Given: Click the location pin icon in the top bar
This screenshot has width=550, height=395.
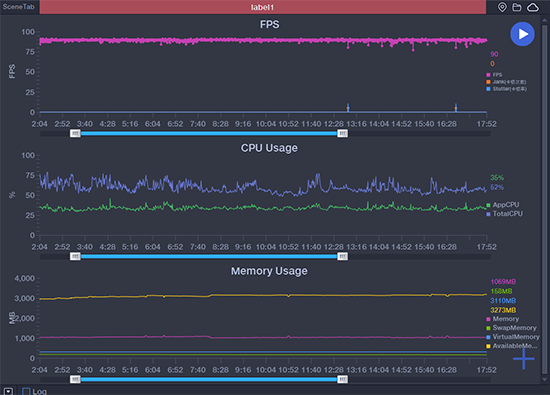Looking at the screenshot, I should 502,7.
